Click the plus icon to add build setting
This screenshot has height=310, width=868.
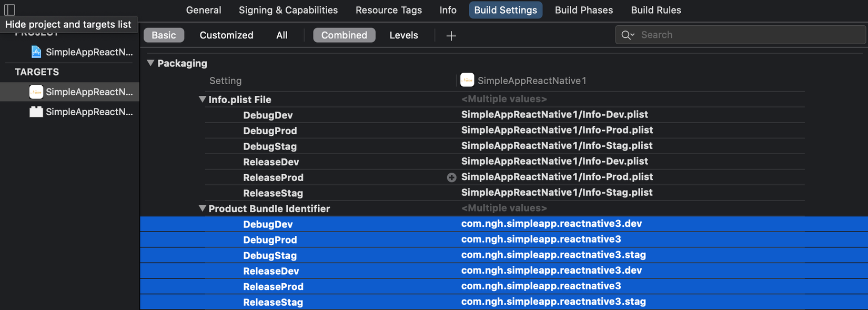[451, 35]
